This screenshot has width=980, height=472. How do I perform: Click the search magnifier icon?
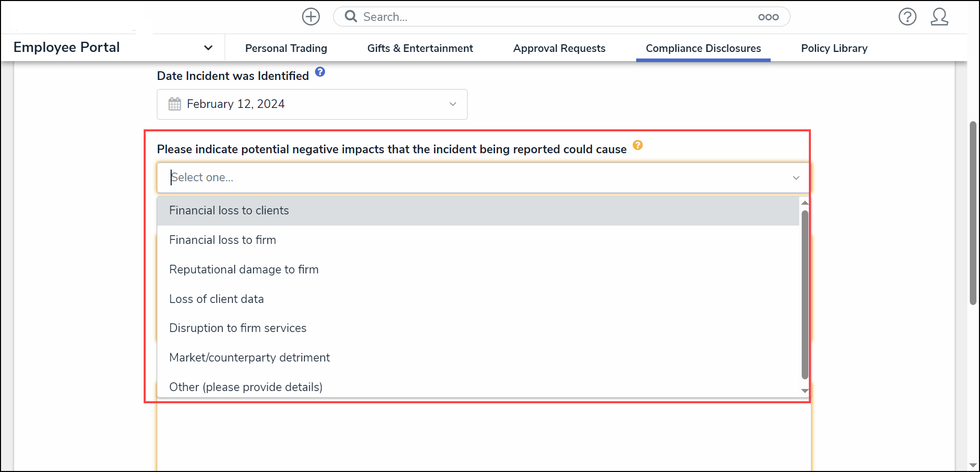point(350,17)
